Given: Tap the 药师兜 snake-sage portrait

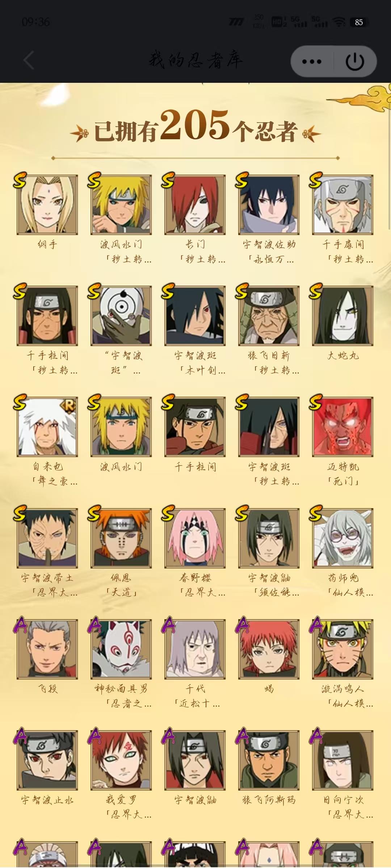Looking at the screenshot, I should 343,538.
